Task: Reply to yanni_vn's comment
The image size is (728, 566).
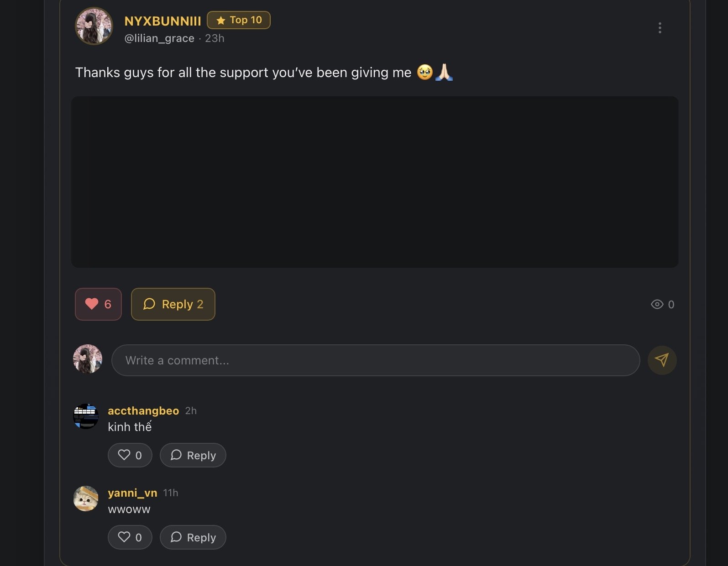Action: 193,537
